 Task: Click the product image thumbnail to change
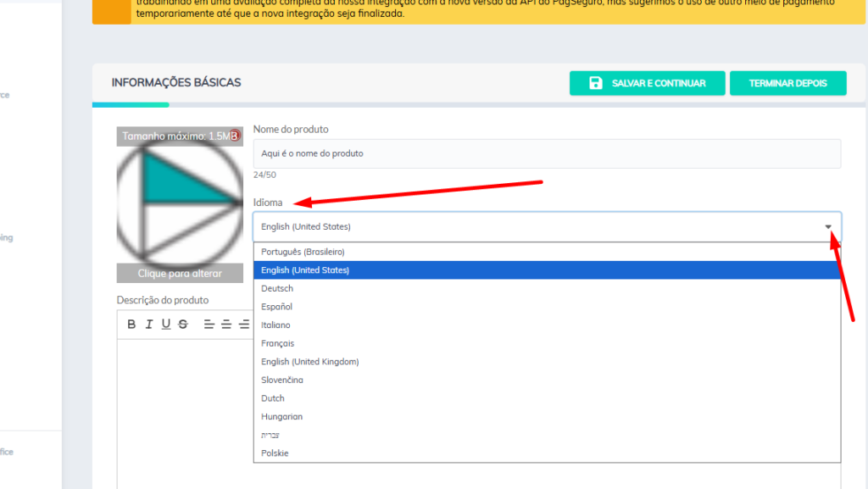pyautogui.click(x=180, y=205)
